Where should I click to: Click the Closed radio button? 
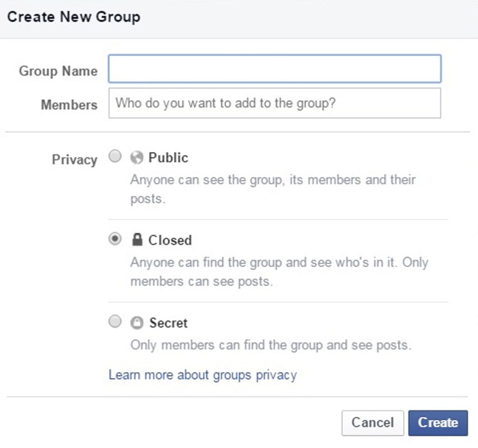coord(115,238)
